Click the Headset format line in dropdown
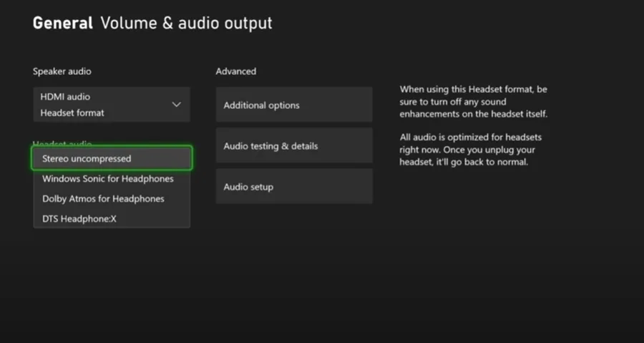The image size is (644, 343). (x=72, y=112)
